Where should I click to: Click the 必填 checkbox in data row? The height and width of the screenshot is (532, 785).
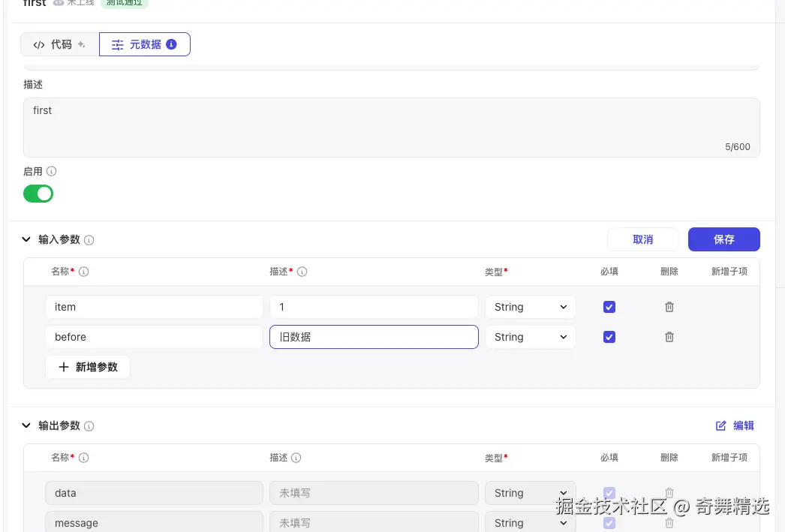tap(609, 493)
